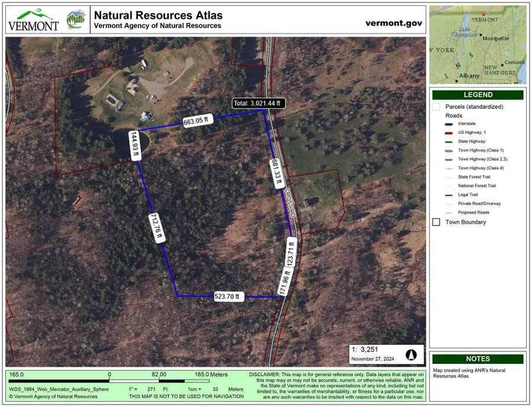Click the NOTES panel header
532x407 pixels.
[478, 358]
